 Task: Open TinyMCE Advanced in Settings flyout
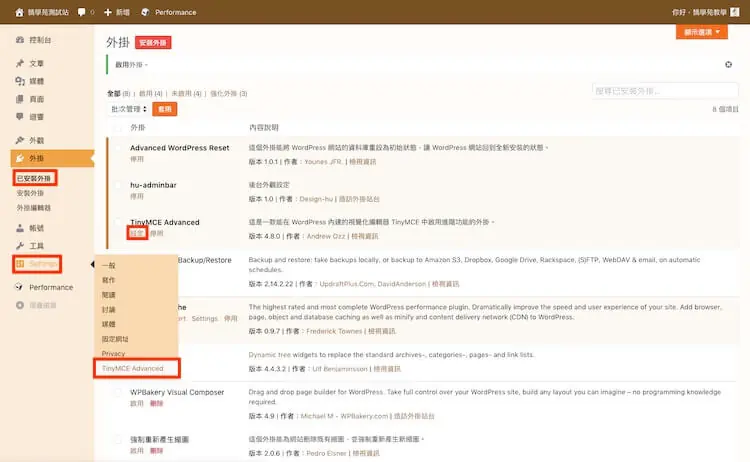point(132,368)
